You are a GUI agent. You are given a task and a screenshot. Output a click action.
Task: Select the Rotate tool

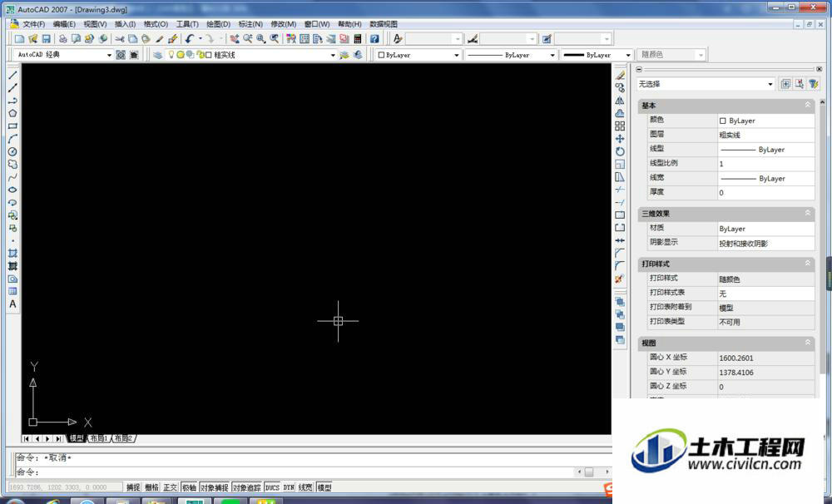pos(620,151)
